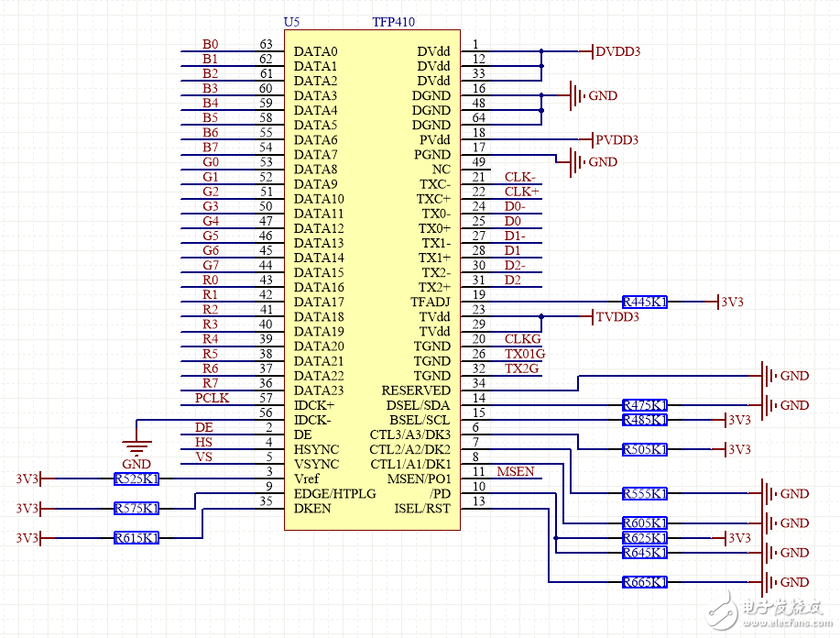The image size is (840, 638).
Task: Select the G4 net label
Action: (x=210, y=221)
